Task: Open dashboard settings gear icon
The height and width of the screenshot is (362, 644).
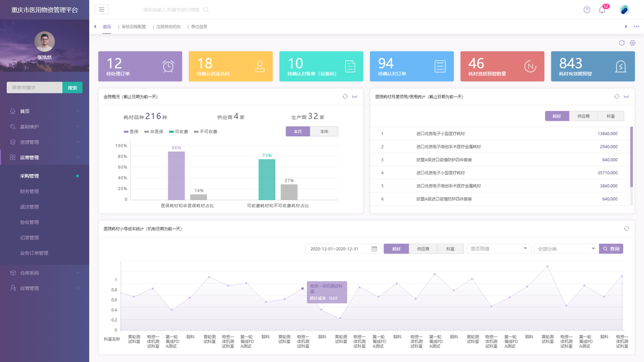Action: coord(633,43)
